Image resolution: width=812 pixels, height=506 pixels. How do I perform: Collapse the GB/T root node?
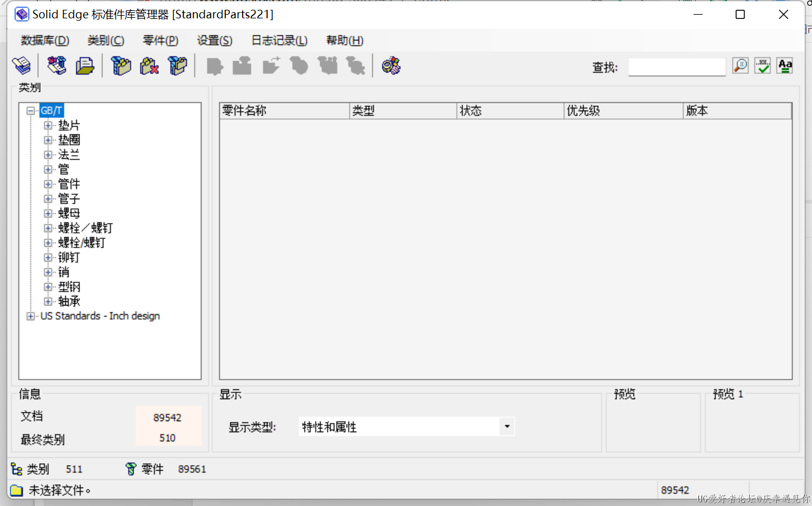coord(31,111)
